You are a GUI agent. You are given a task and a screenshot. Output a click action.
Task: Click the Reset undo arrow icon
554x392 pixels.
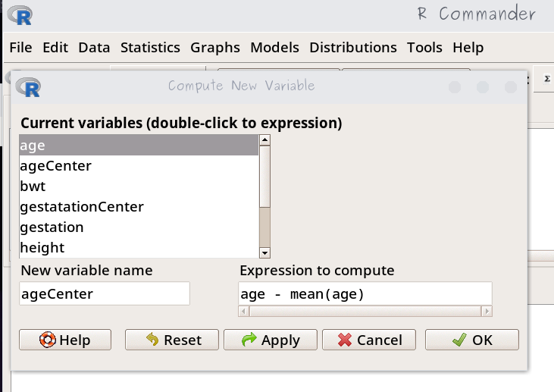[x=152, y=340]
